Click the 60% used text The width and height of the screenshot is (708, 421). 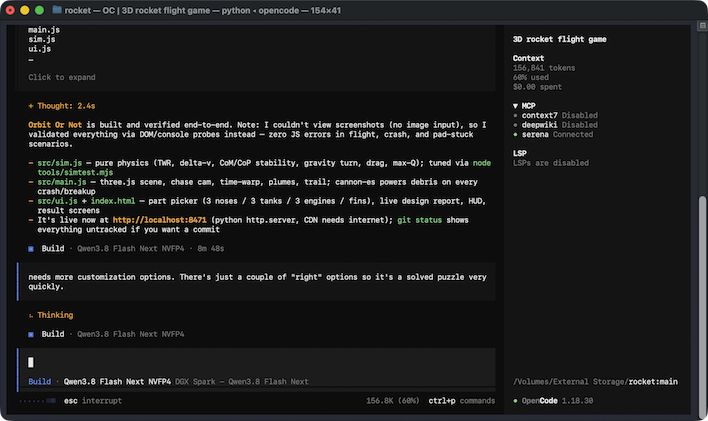pyautogui.click(x=531, y=77)
